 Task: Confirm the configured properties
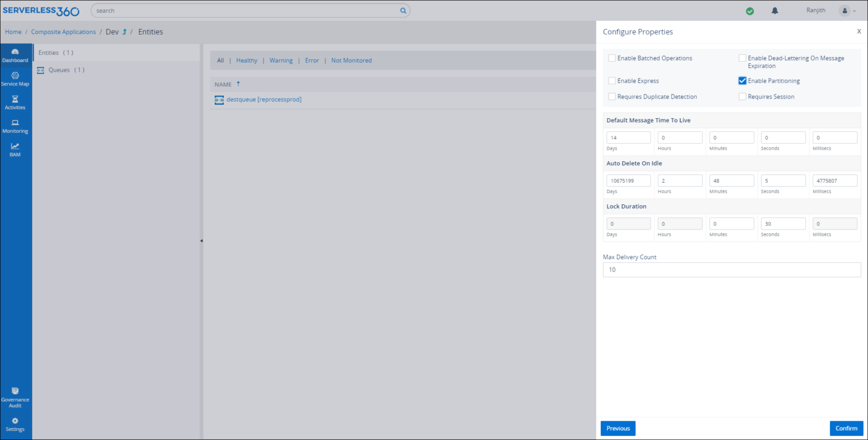point(846,428)
